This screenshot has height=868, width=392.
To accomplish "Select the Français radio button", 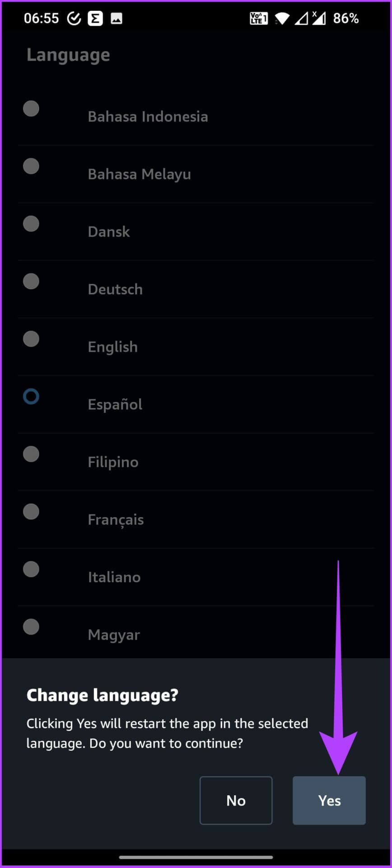I will click(x=31, y=512).
